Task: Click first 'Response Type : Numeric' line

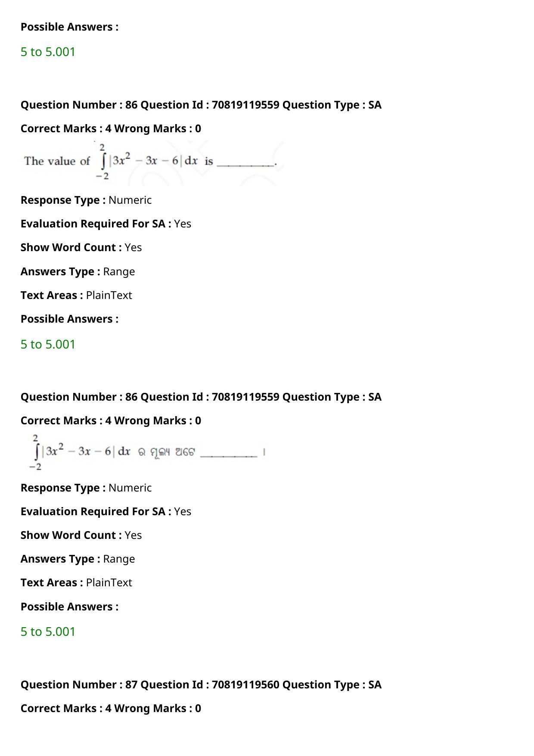Action: point(86,200)
